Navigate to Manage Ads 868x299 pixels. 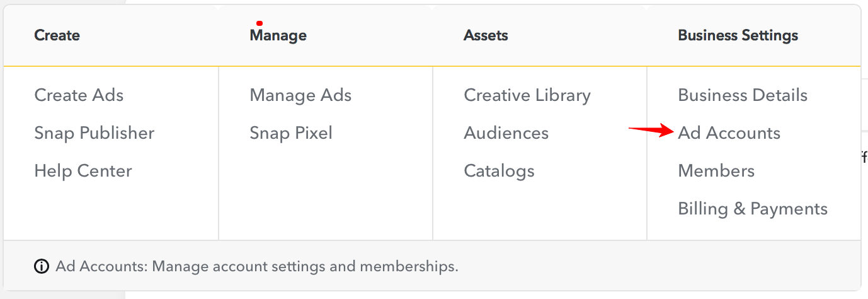[x=300, y=95]
